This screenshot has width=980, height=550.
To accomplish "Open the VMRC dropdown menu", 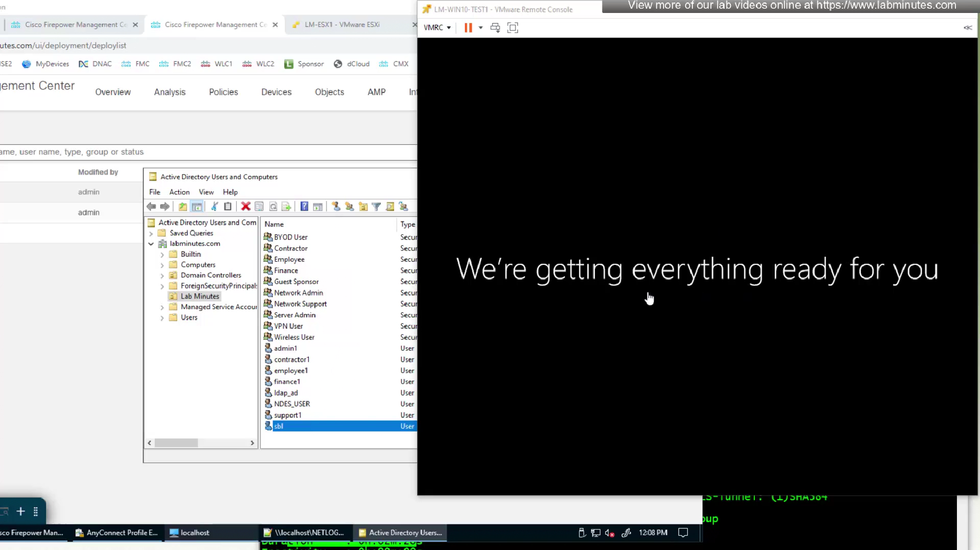I will [x=437, y=27].
